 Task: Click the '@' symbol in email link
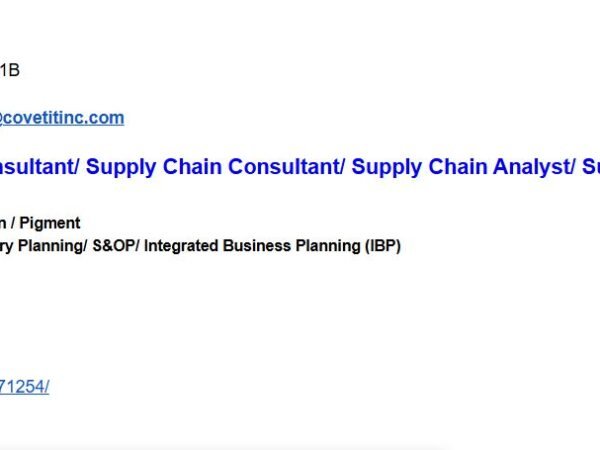(5, 118)
